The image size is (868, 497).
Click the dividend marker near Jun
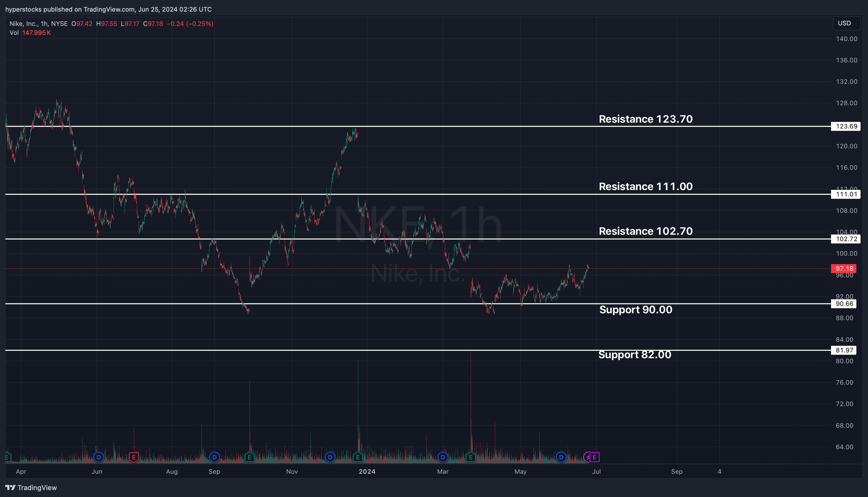(x=99, y=457)
